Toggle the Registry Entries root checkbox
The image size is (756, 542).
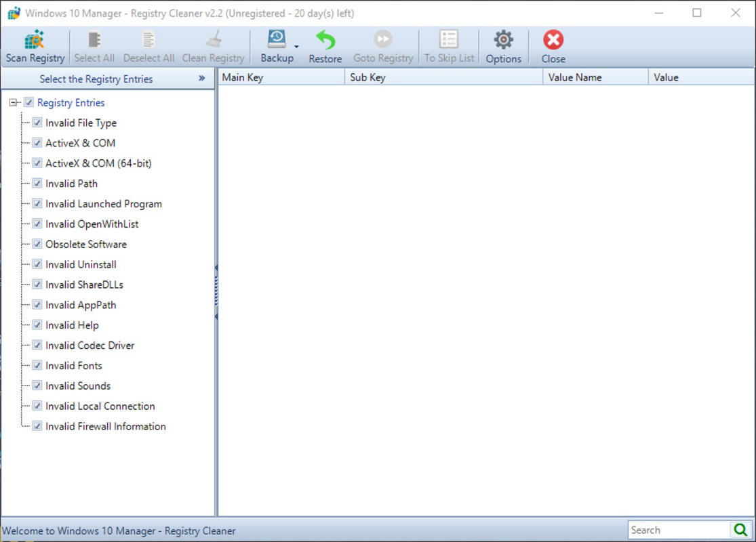(29, 102)
